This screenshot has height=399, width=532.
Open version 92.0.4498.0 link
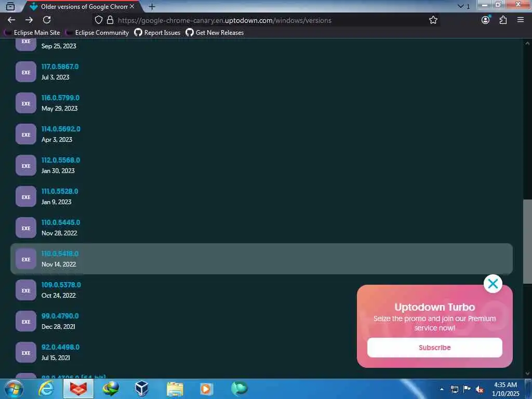coord(60,347)
